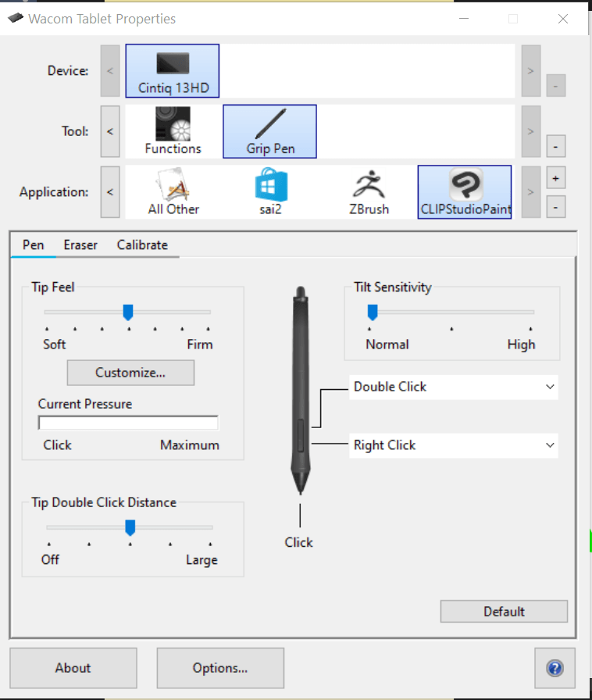Select the Functions tool icon

[173, 131]
